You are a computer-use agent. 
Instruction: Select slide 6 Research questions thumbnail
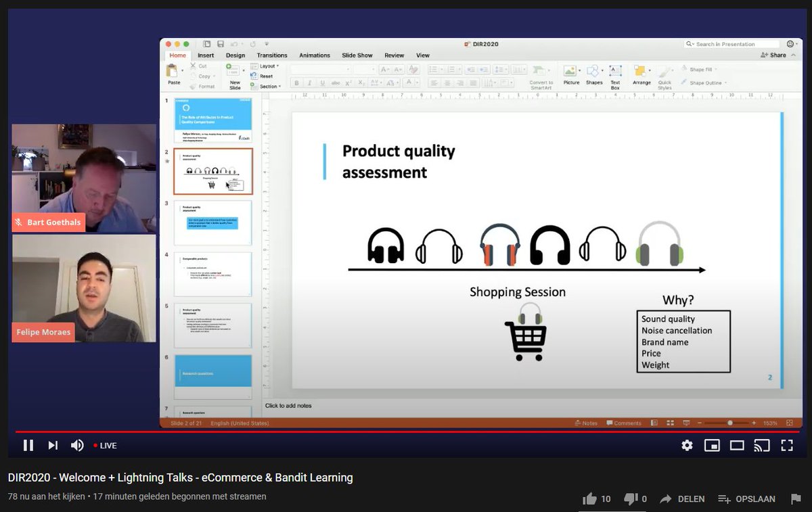click(213, 377)
